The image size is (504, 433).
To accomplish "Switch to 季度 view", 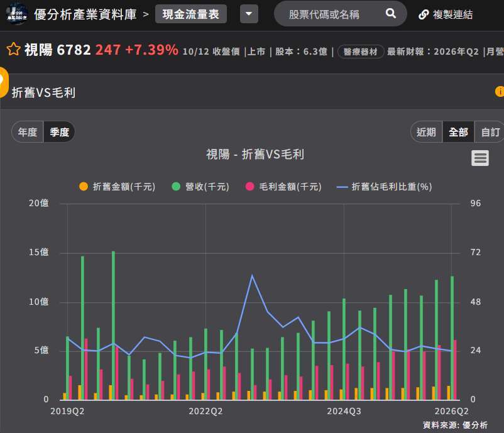I will 60,132.
